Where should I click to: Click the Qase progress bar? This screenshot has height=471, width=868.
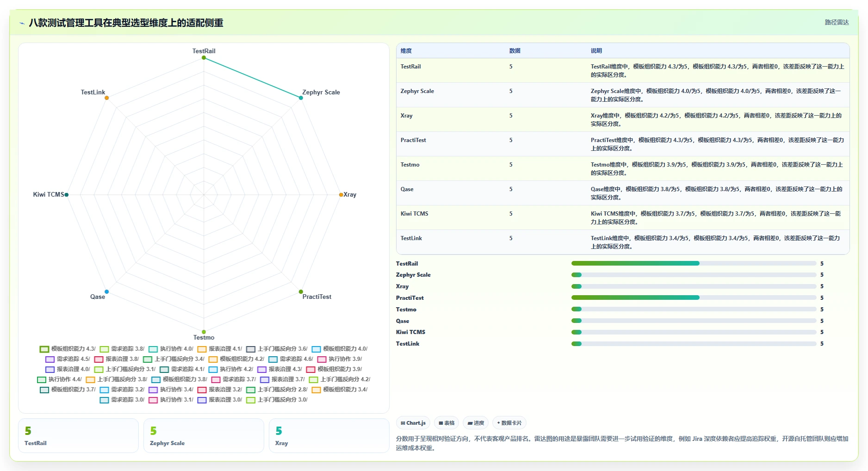(694, 321)
